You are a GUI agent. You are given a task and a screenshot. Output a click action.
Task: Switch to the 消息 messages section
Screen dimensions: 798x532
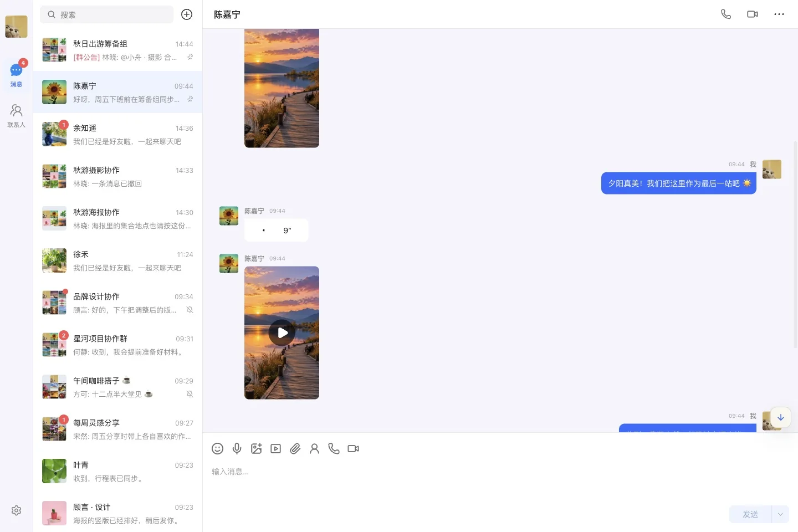pos(16,75)
